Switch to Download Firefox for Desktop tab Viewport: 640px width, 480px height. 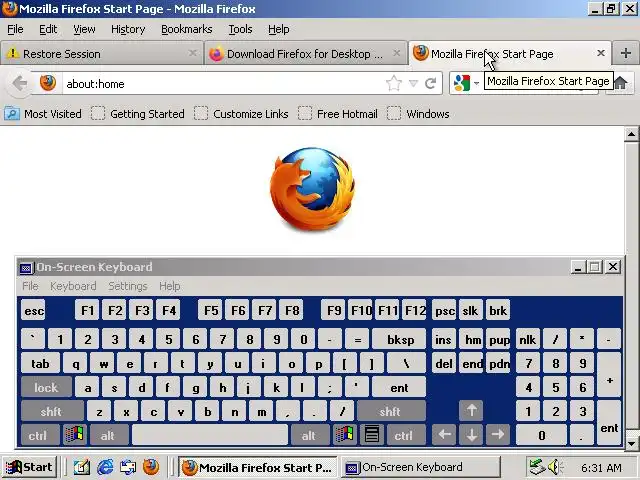click(305, 53)
